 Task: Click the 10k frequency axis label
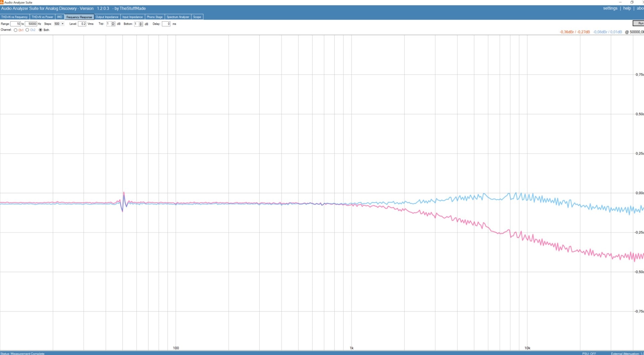[527, 348]
